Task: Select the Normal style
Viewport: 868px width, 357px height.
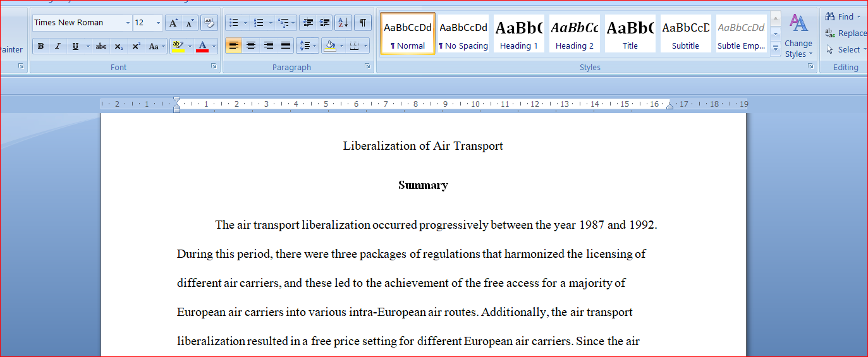Action: (x=408, y=33)
